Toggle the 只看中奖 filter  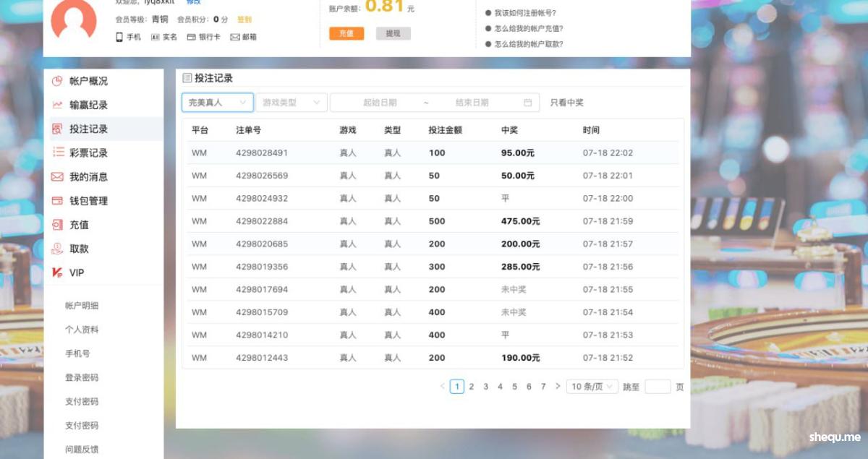click(x=566, y=103)
